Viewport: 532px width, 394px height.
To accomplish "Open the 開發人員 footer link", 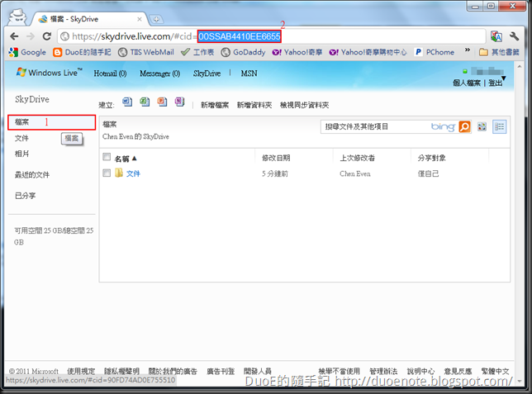I will click(x=258, y=371).
